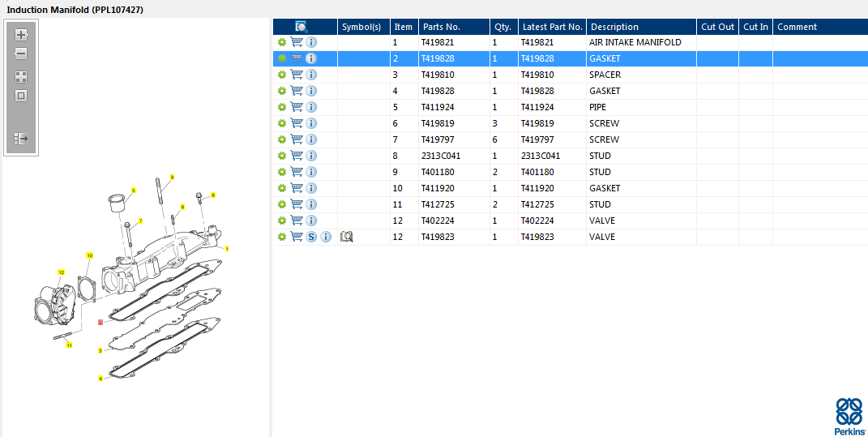Click the four-squares grid view icon

coord(21,77)
